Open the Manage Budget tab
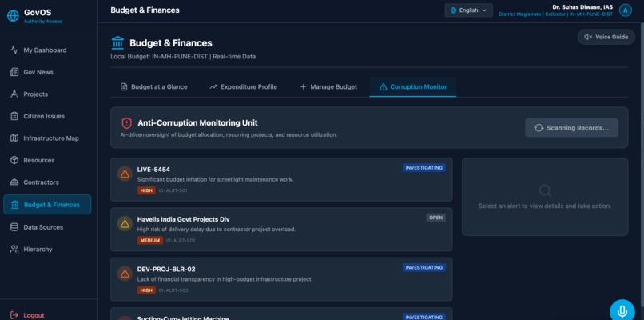644x320 pixels. pos(328,86)
